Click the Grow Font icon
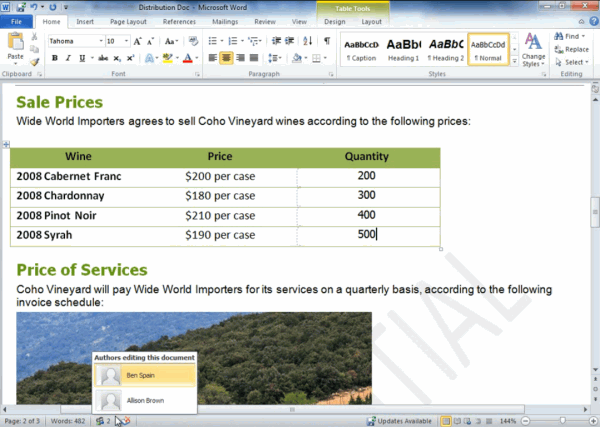Viewport: 600px width, 427px height. click(x=137, y=41)
